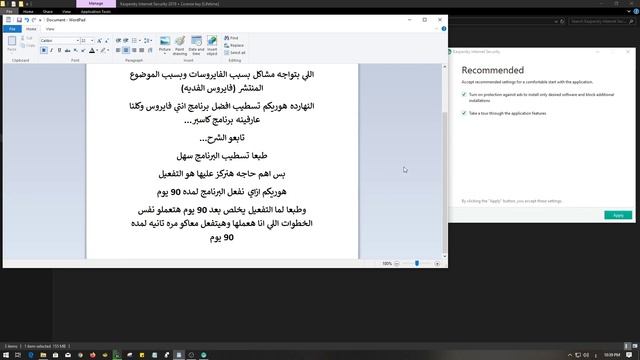Click Copy in the Clipboard group
The width and height of the screenshot is (640, 360).
click(x=28, y=45)
